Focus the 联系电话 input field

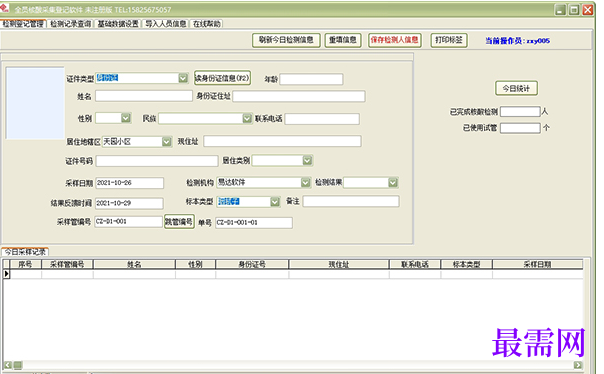click(x=322, y=119)
